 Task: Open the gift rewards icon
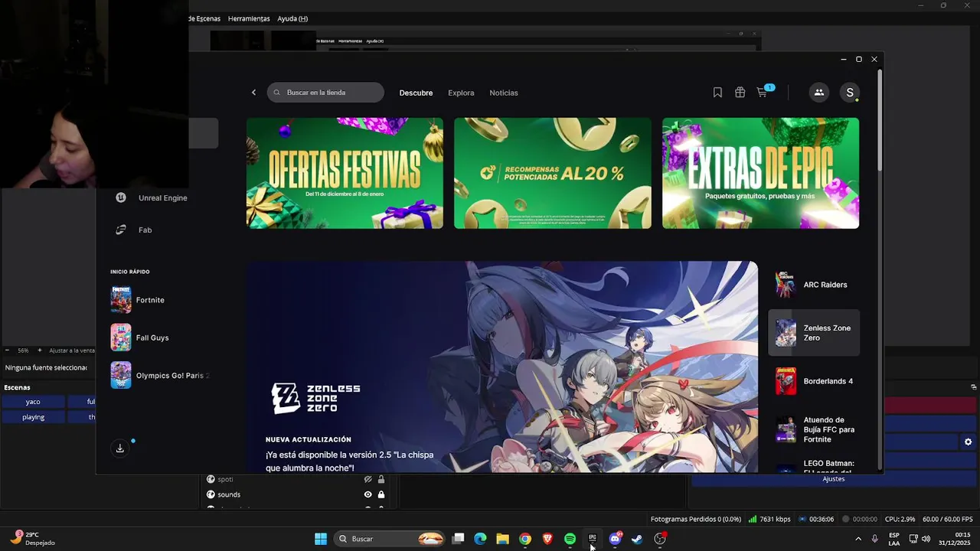pyautogui.click(x=740, y=93)
